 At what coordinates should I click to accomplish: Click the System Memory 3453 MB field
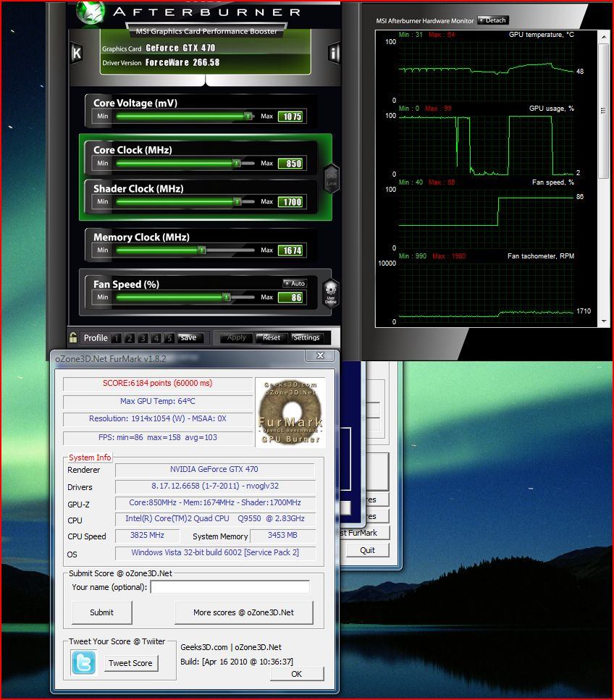(x=282, y=535)
